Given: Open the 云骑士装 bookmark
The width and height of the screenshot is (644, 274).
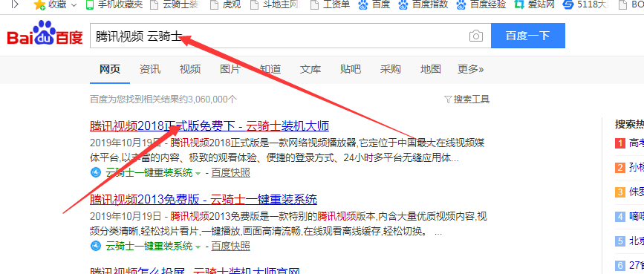Looking at the screenshot, I should pyautogui.click(x=175, y=5).
